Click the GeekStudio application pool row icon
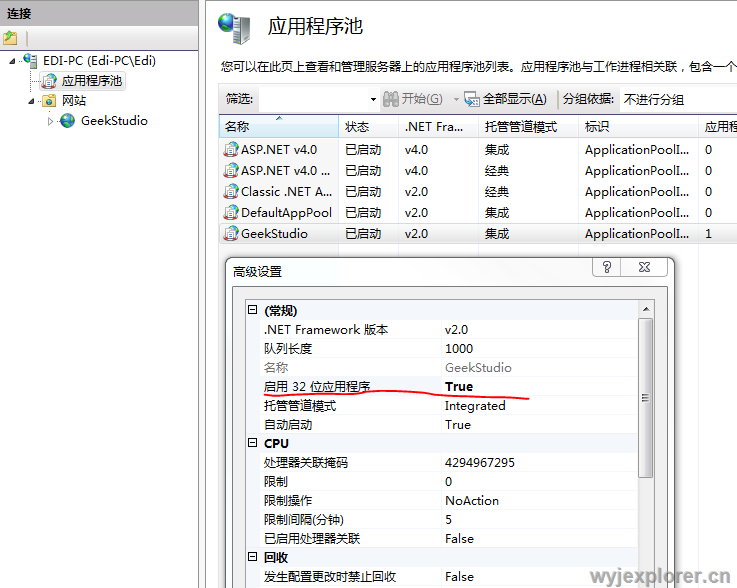 (231, 234)
